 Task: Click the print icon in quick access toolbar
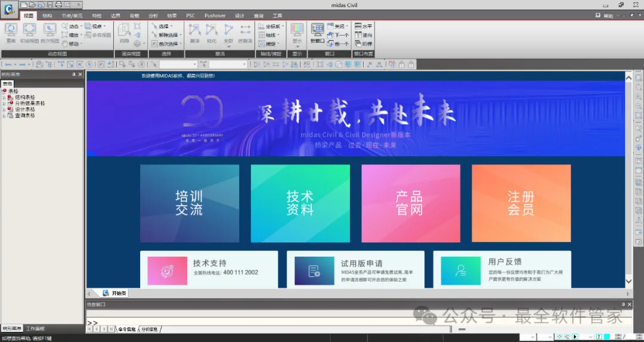tap(58, 5)
